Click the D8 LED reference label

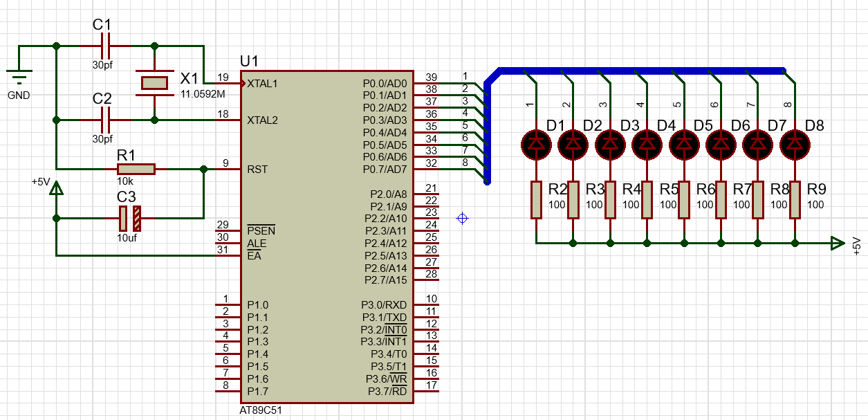point(815,126)
